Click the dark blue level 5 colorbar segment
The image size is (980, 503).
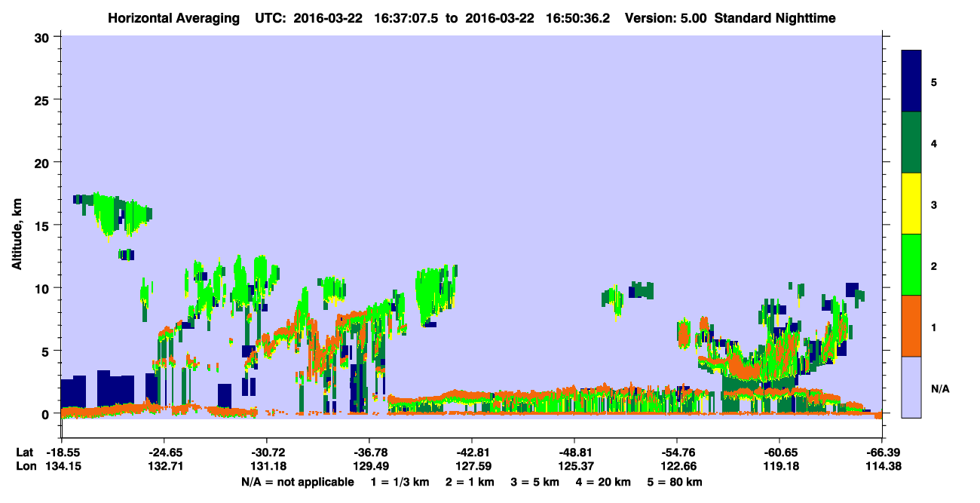[x=911, y=81]
